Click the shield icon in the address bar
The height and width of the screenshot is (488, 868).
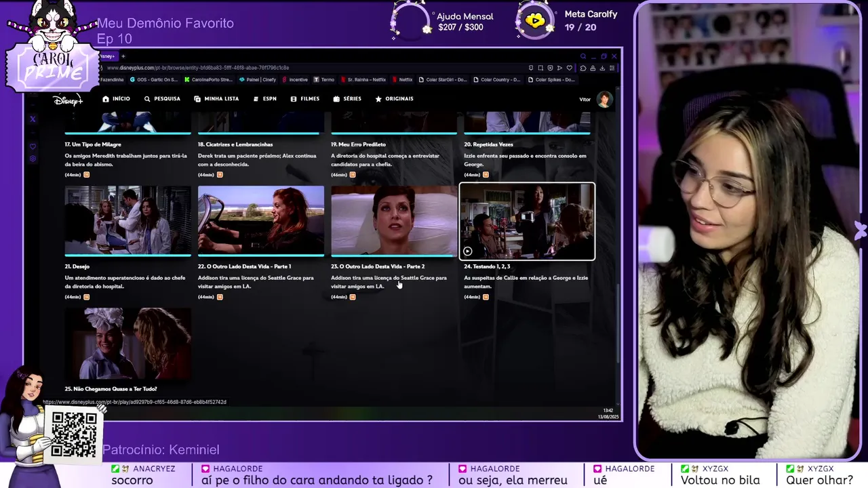pyautogui.click(x=550, y=68)
